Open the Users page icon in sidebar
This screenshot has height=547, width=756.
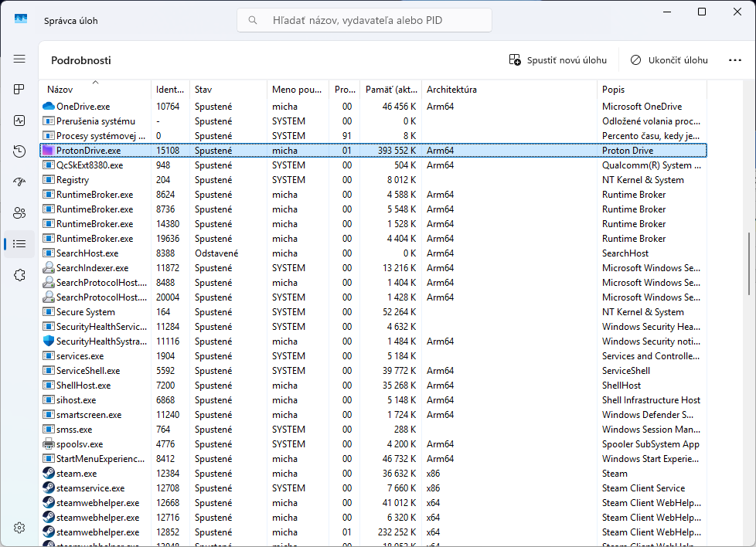(x=19, y=213)
